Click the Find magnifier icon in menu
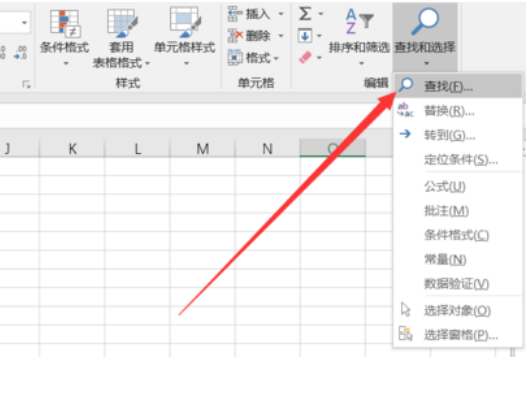 click(406, 85)
